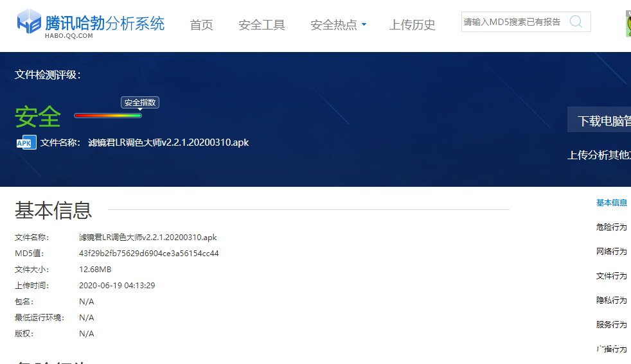Click the 上传时间 field label
The height and width of the screenshot is (364, 631).
(x=31, y=286)
